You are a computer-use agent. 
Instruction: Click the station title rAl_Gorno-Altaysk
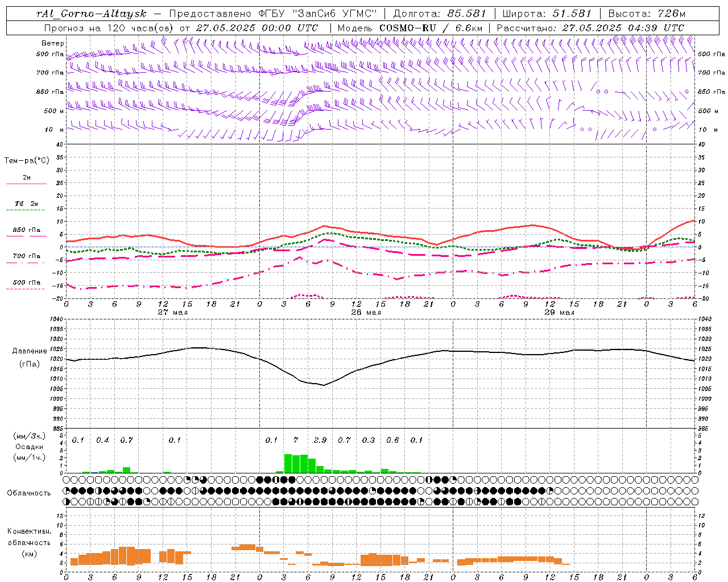tap(92, 14)
